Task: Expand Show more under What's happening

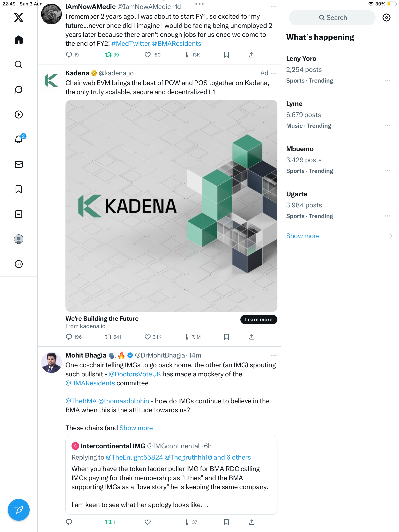Action: point(303,236)
